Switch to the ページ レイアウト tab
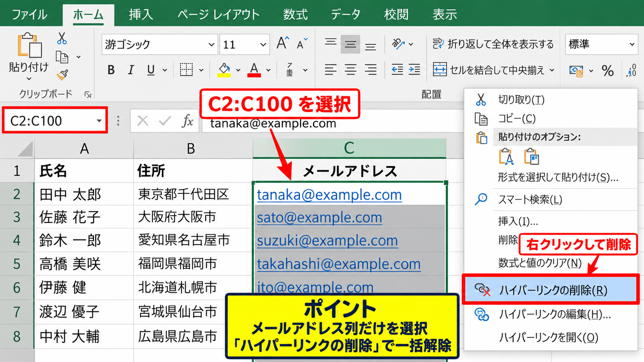The width and height of the screenshot is (644, 362). 218,15
